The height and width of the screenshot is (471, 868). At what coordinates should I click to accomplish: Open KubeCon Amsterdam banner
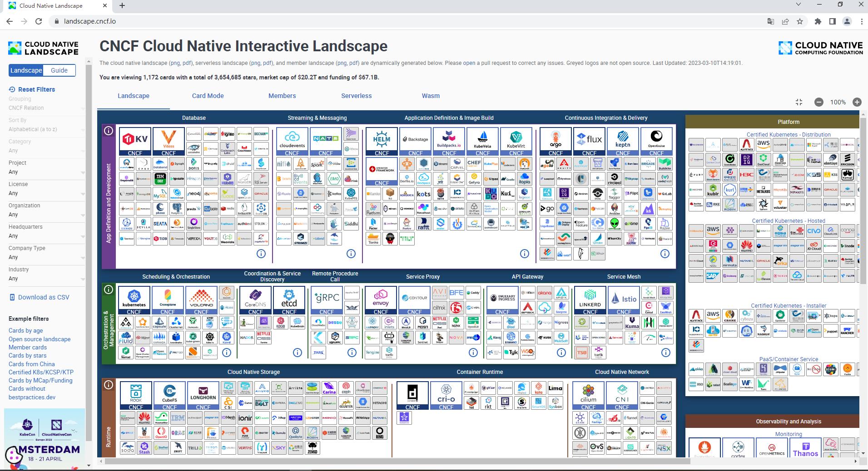(x=45, y=438)
